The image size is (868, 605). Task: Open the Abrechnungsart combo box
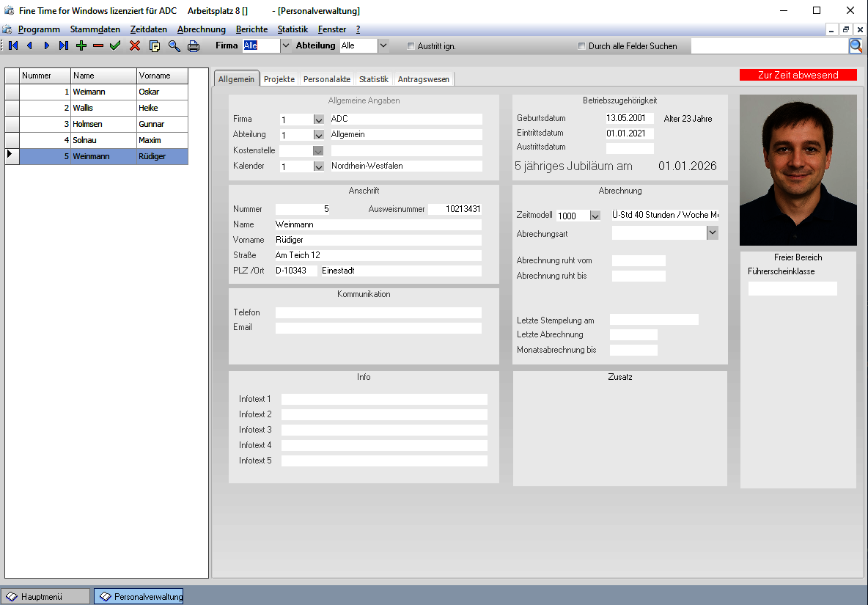click(x=711, y=232)
